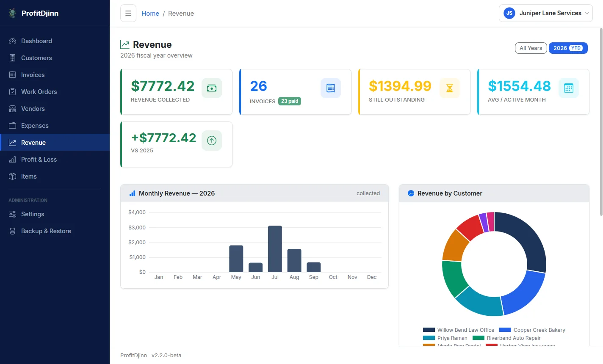The width and height of the screenshot is (603, 364).
Task: Click the $7772.42 Revenue Collected card
Action: [x=176, y=92]
